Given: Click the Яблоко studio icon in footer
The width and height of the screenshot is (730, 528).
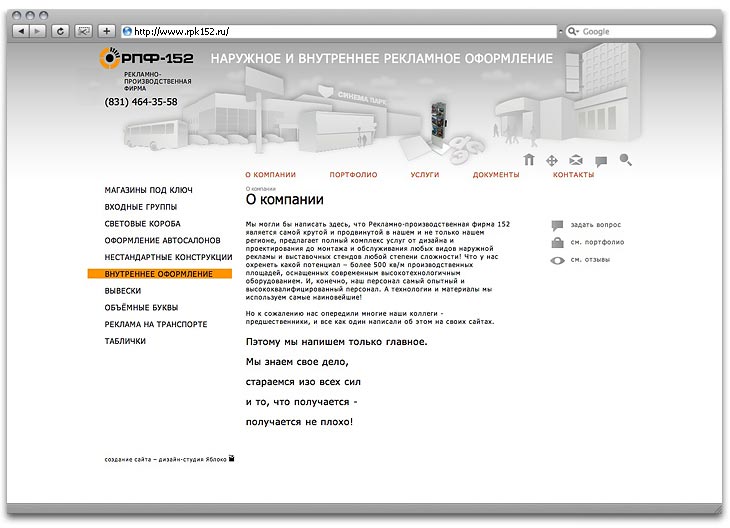Looking at the screenshot, I should (231, 459).
